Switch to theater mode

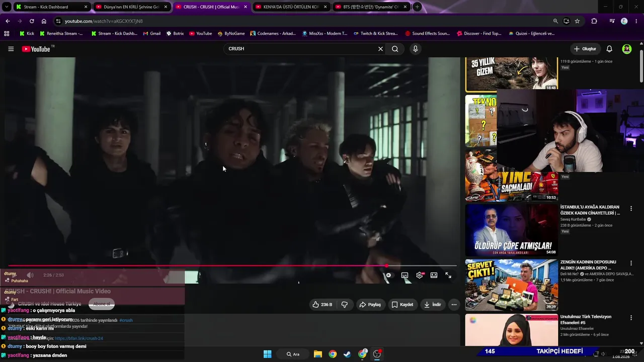434,276
